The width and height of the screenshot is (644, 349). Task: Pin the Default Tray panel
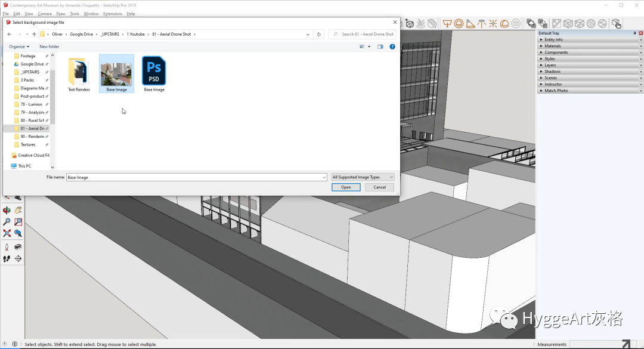(634, 33)
